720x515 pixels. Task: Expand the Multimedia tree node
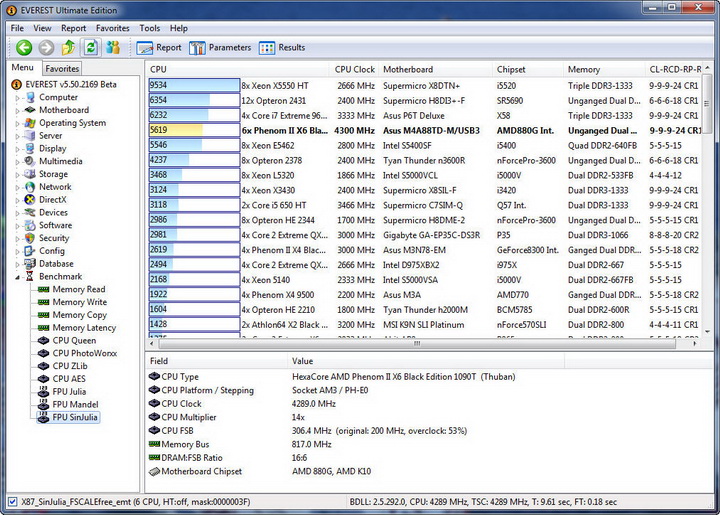[17, 162]
